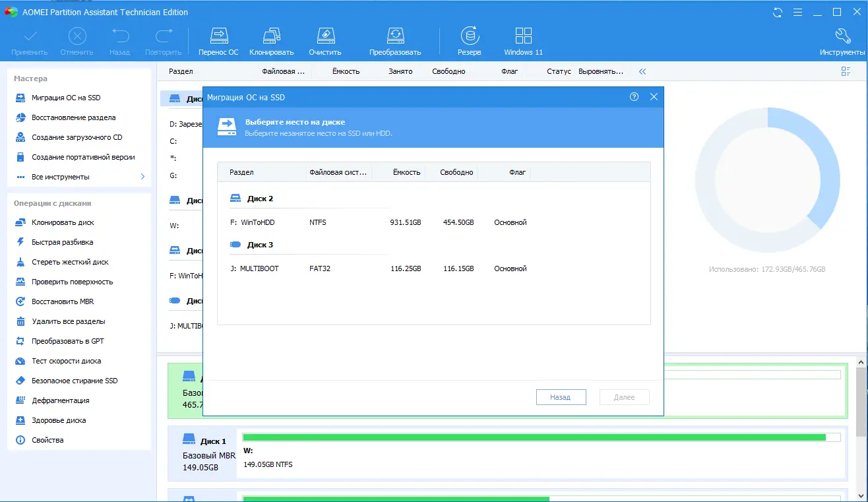The width and height of the screenshot is (868, 502).
Task: Click the 454.50GB free space cell
Action: 458,222
